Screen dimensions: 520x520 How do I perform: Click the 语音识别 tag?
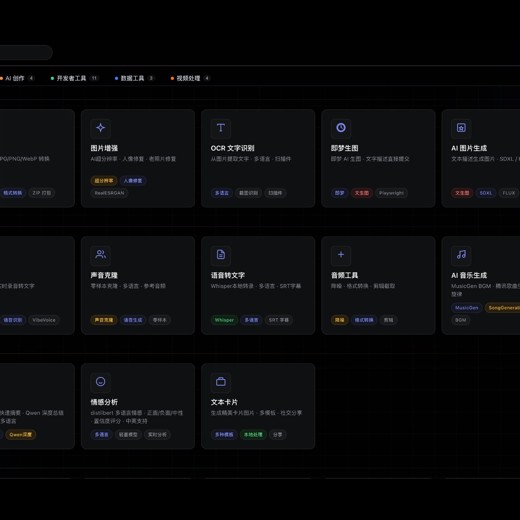pyautogui.click(x=13, y=320)
